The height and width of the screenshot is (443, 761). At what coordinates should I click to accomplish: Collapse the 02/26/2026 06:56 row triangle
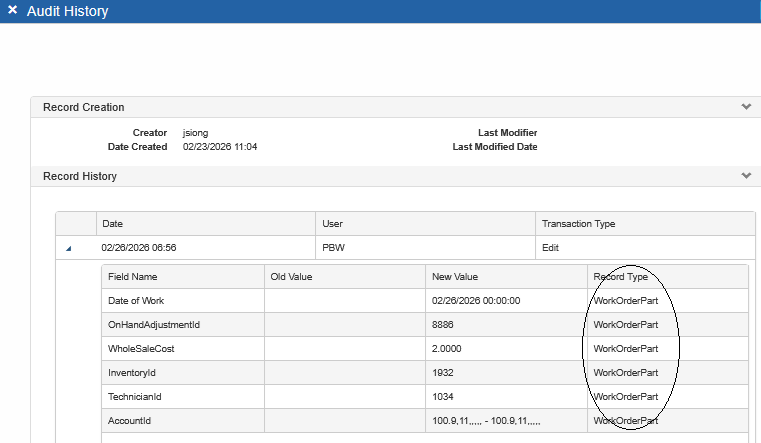pyautogui.click(x=69, y=248)
